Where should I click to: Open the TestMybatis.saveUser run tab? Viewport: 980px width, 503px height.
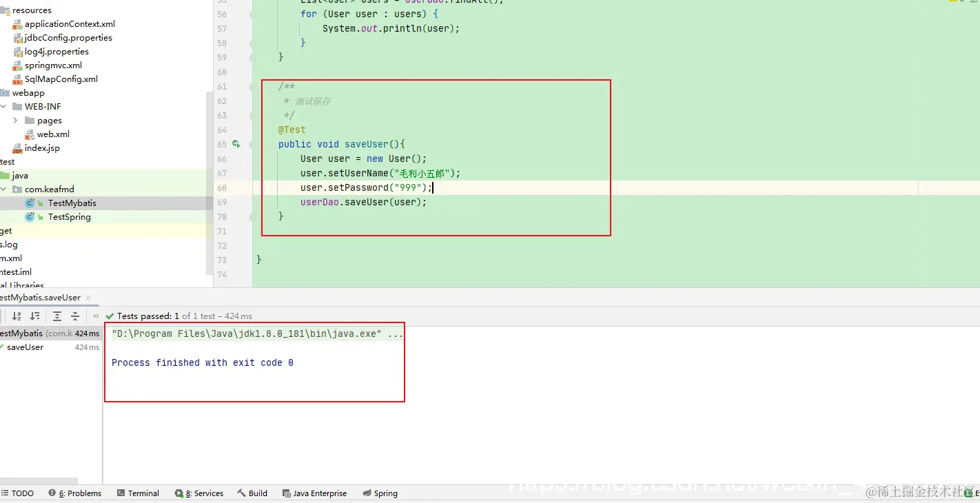(x=40, y=298)
